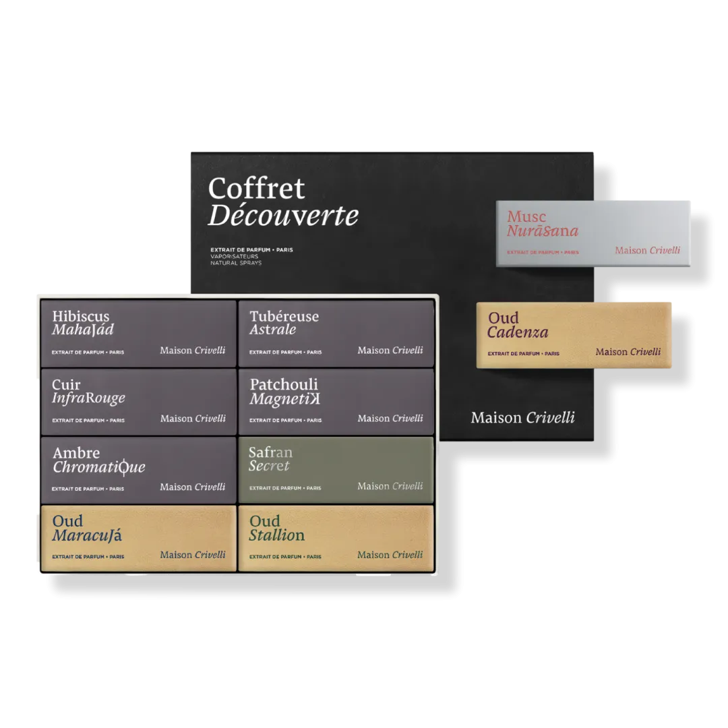
Task: Select the Natural Sprays text on lid
Action: point(235,263)
